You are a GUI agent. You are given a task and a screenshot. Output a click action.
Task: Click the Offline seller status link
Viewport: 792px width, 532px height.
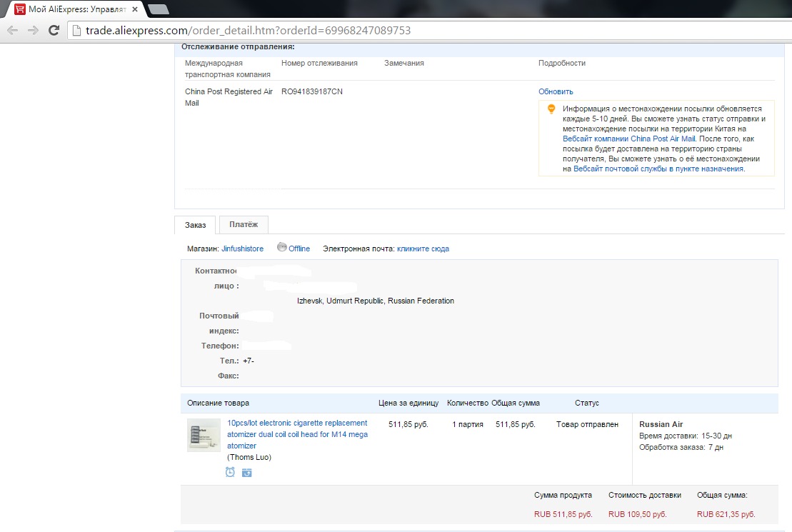(x=299, y=249)
